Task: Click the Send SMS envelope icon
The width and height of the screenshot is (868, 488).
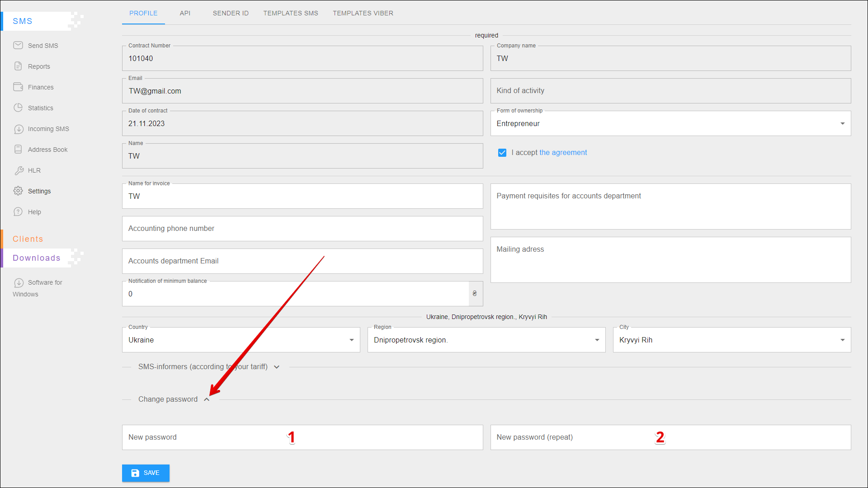Action: tap(18, 45)
